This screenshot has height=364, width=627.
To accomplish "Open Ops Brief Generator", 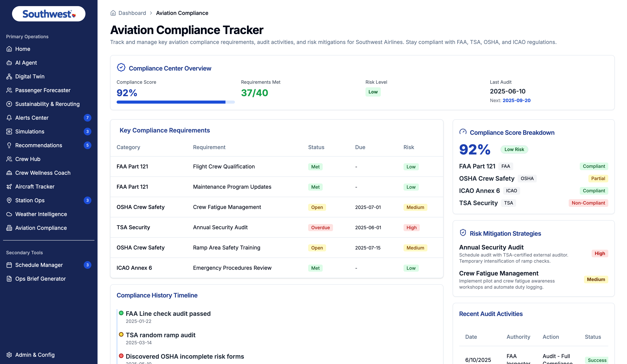I will coord(49,279).
